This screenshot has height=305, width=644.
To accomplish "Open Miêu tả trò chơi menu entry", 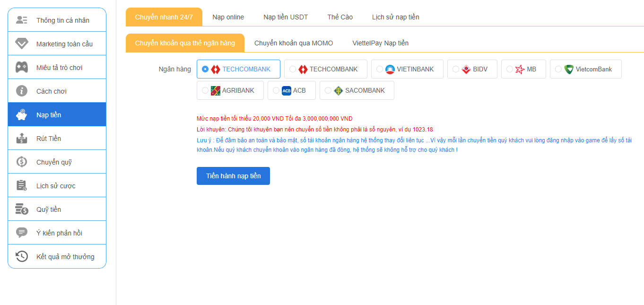I will point(57,67).
